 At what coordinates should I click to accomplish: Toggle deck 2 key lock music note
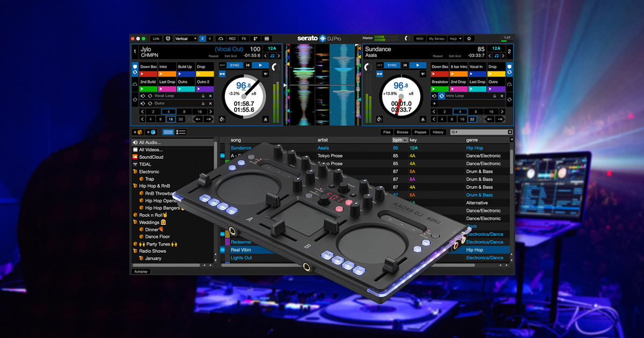coord(497,56)
